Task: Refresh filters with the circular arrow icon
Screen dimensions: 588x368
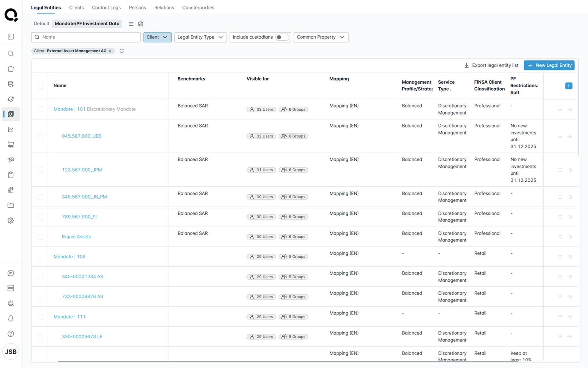Action: [x=122, y=51]
